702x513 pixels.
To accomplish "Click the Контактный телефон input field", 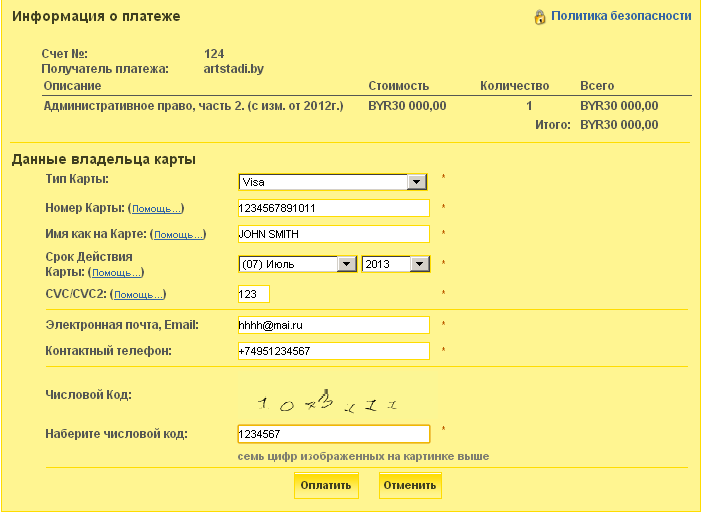I will 333,351.
